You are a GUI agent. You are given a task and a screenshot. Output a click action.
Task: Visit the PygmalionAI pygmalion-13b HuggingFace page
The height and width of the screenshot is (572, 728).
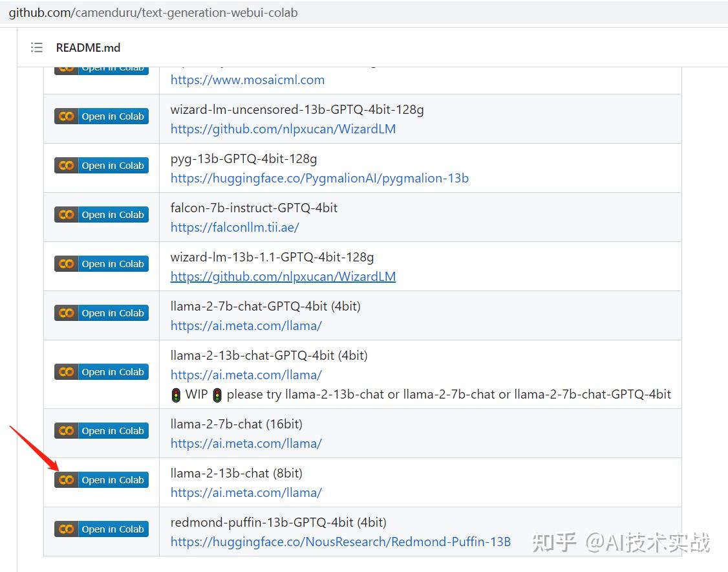(x=321, y=178)
